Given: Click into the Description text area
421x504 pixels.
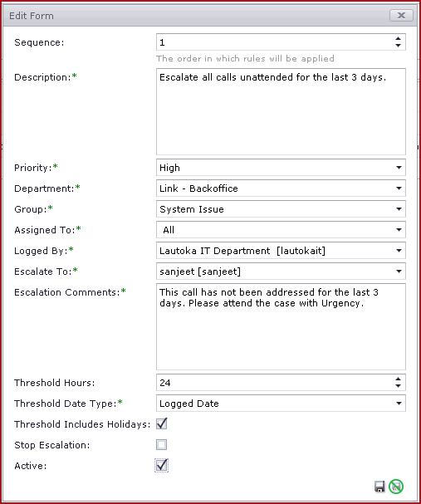Looking at the screenshot, I should [281, 111].
